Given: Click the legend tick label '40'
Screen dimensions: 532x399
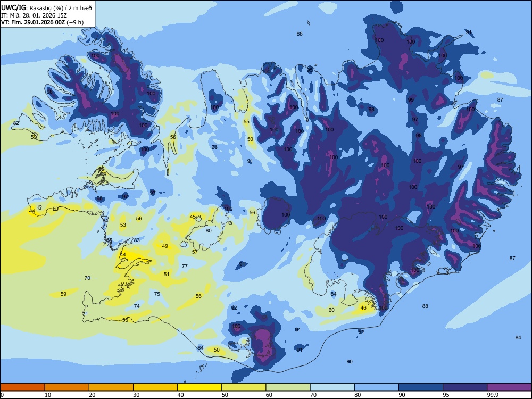Looking at the screenshot, I should click(x=181, y=395).
